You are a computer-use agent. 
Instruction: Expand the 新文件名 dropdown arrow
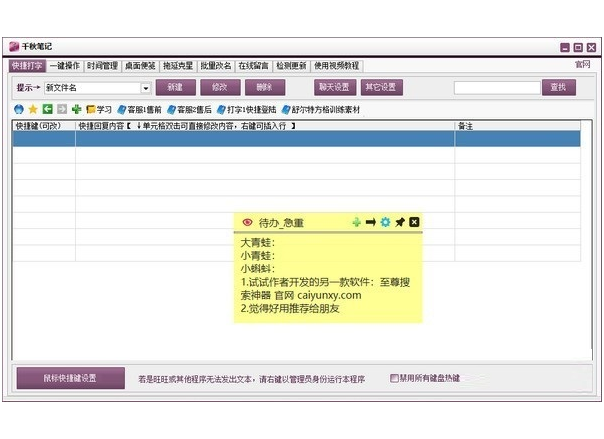coord(146,88)
